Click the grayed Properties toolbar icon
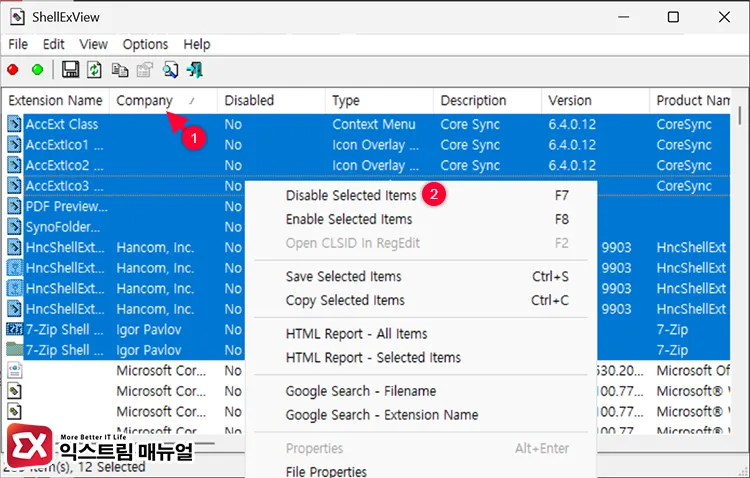Image resolution: width=750 pixels, height=478 pixels. pos(144,70)
